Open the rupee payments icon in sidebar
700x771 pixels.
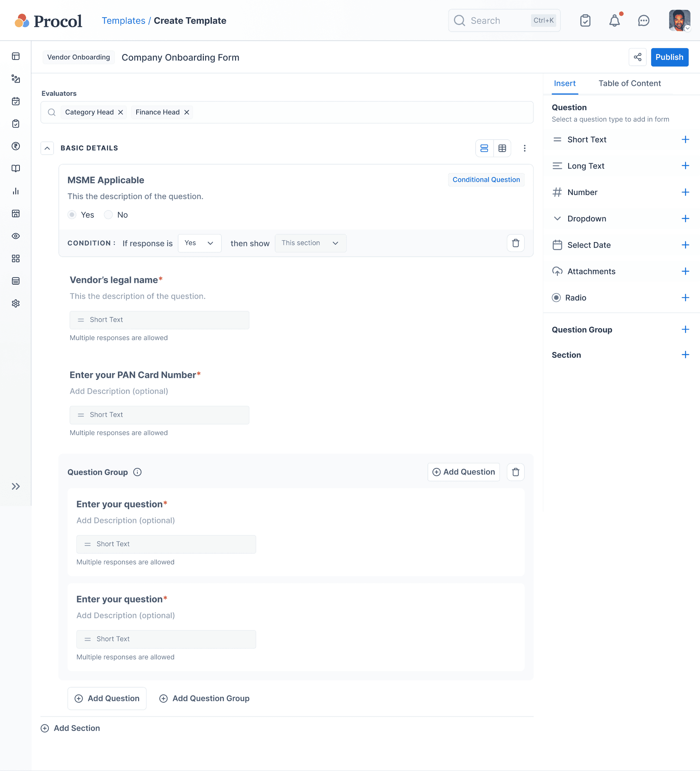(16, 146)
